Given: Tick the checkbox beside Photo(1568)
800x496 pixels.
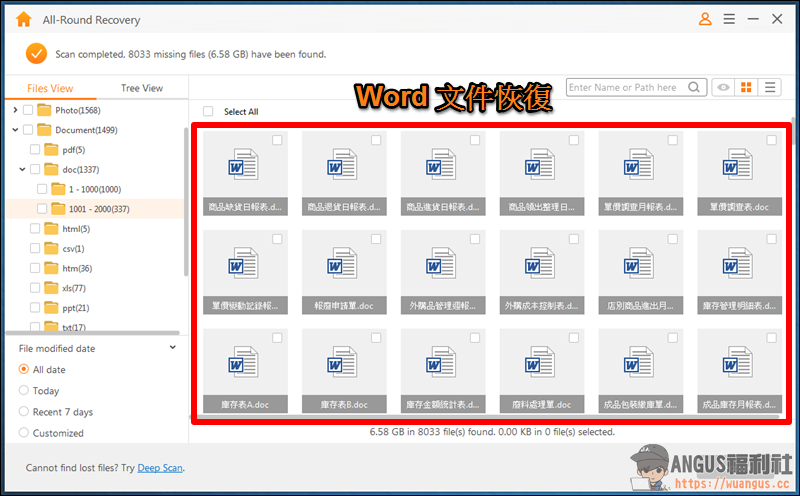Looking at the screenshot, I should pyautogui.click(x=28, y=110).
